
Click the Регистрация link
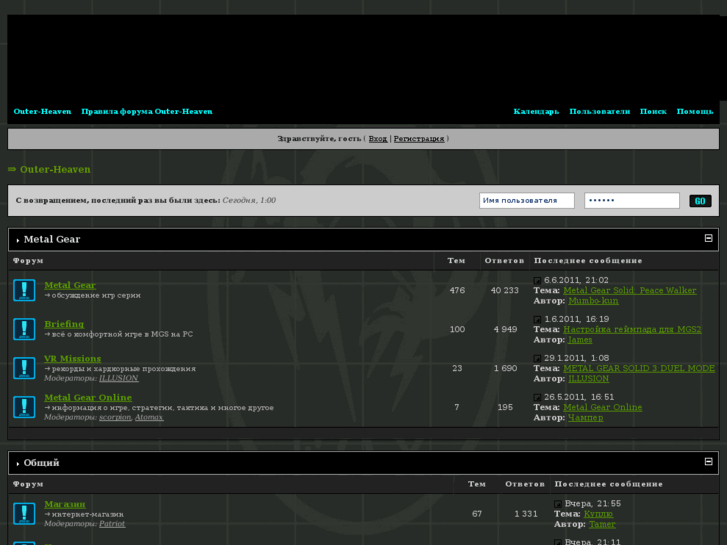click(419, 139)
